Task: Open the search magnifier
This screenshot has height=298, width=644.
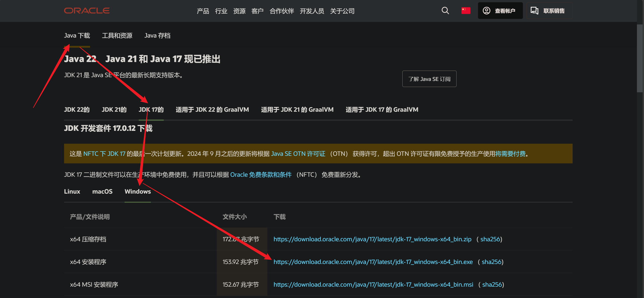Action: [x=445, y=11]
